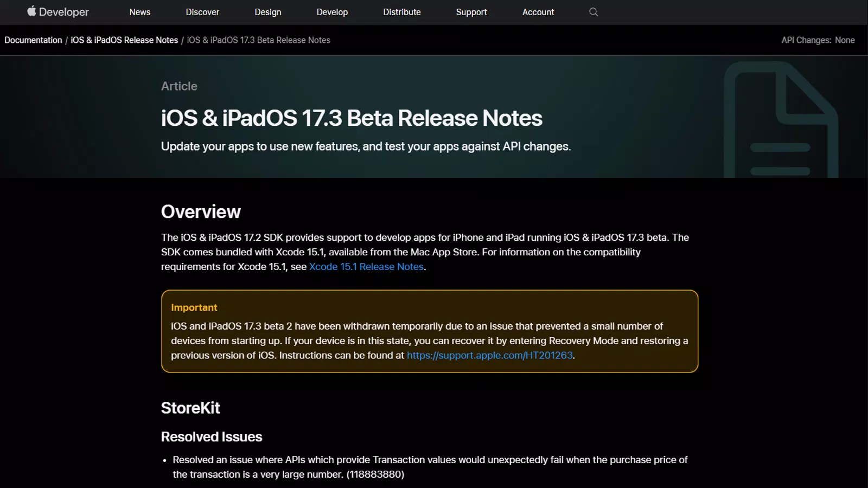Click the Apple logo in the navigation bar
Image resolution: width=868 pixels, height=488 pixels.
click(31, 11)
